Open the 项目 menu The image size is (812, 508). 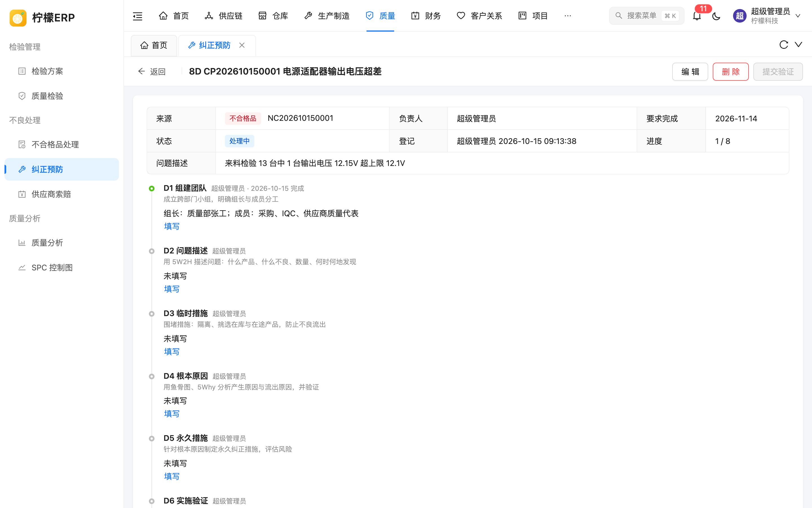(x=533, y=16)
